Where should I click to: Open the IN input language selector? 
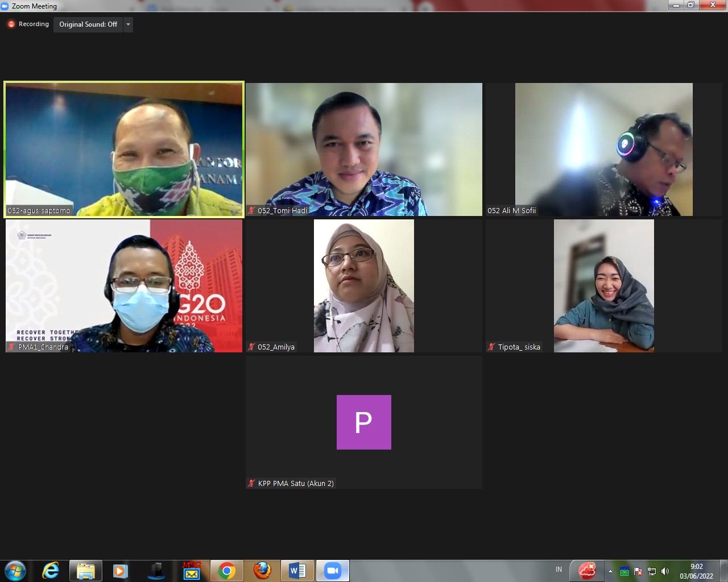click(x=559, y=569)
